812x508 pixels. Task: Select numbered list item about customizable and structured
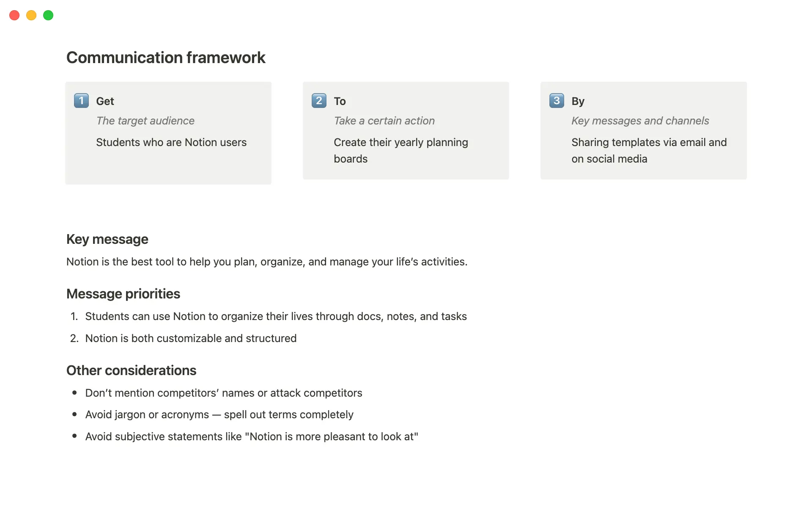click(x=191, y=338)
